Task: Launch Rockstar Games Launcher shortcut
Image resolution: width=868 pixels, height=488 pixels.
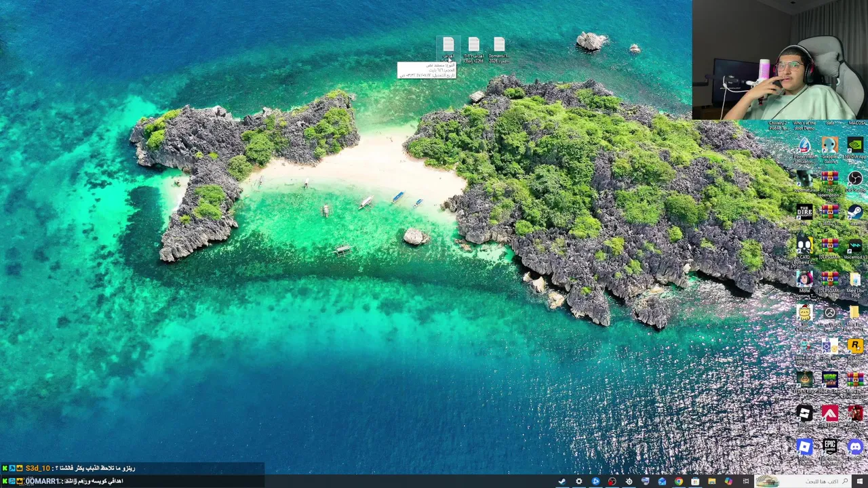Action: [855, 346]
